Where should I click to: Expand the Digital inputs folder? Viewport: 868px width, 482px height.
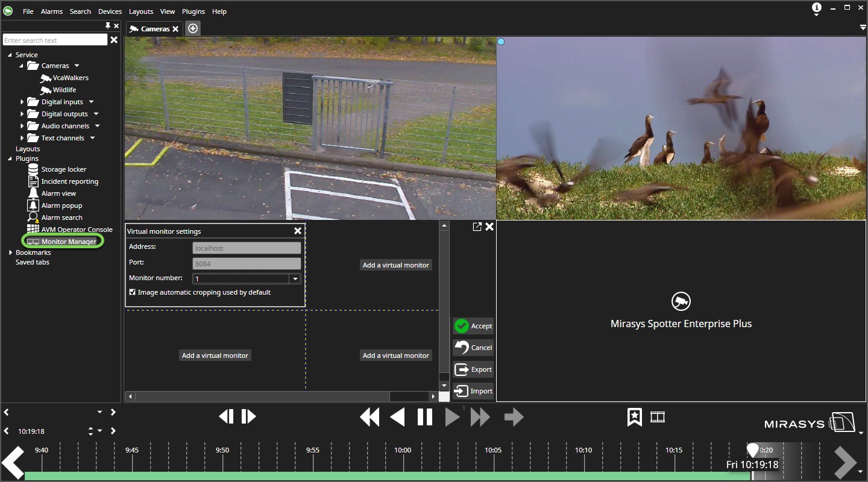coord(22,102)
